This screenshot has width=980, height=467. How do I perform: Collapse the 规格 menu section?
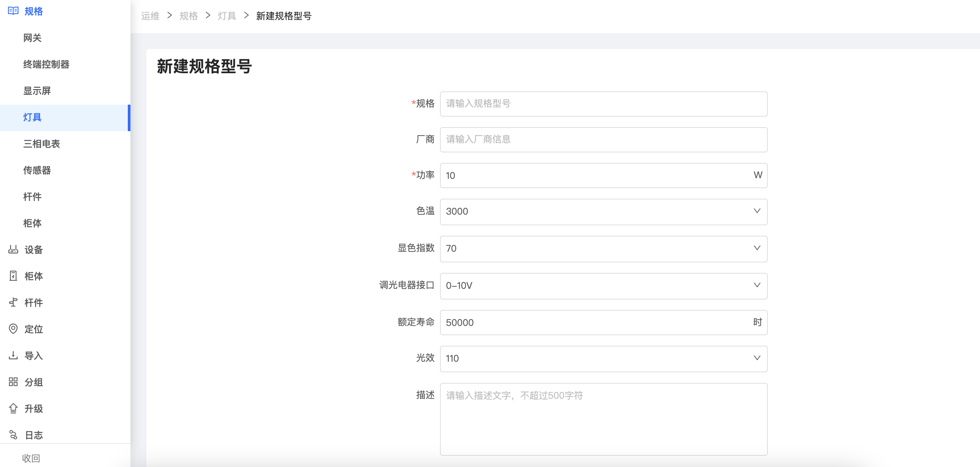tap(34, 11)
